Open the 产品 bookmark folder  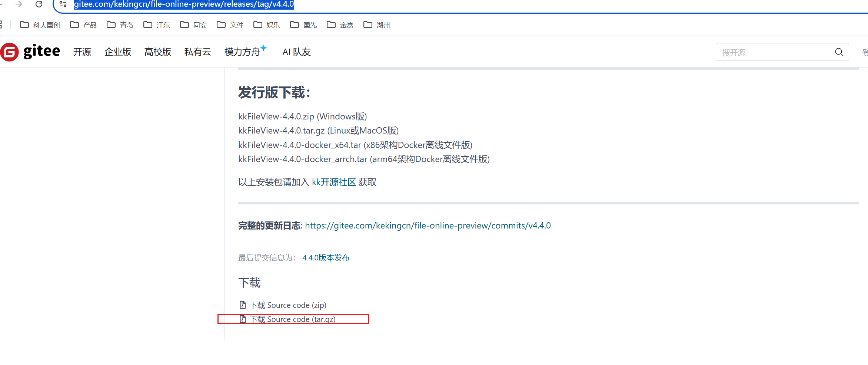83,25
